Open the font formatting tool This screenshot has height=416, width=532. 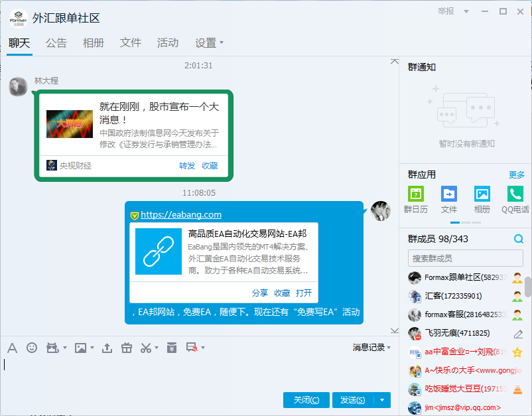point(12,348)
